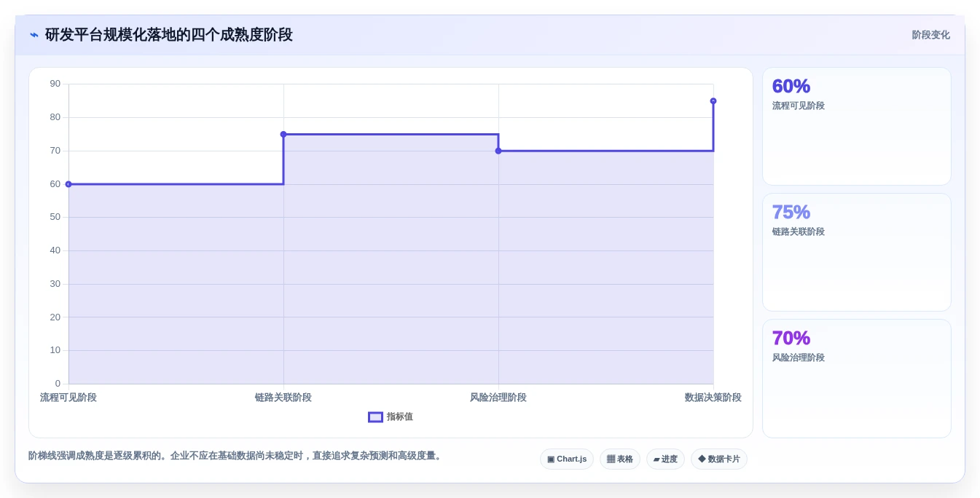Click the data point at value 60
The image size is (980, 498).
[x=68, y=184]
